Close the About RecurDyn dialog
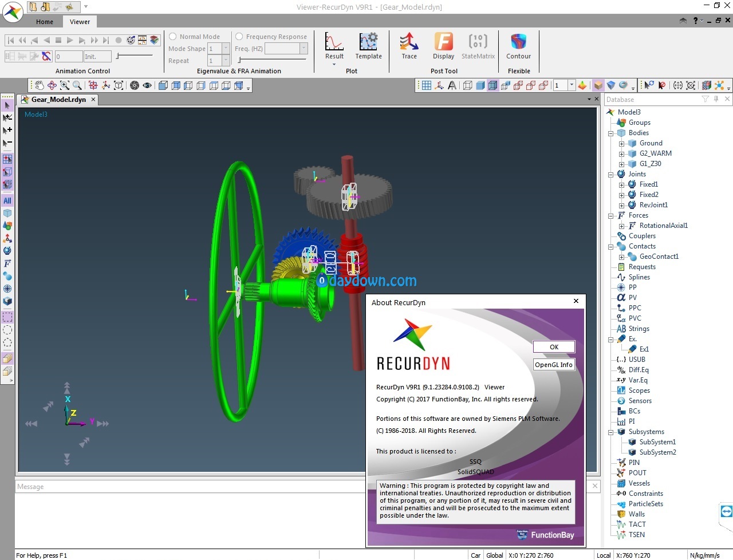733x560 pixels. coord(576,301)
